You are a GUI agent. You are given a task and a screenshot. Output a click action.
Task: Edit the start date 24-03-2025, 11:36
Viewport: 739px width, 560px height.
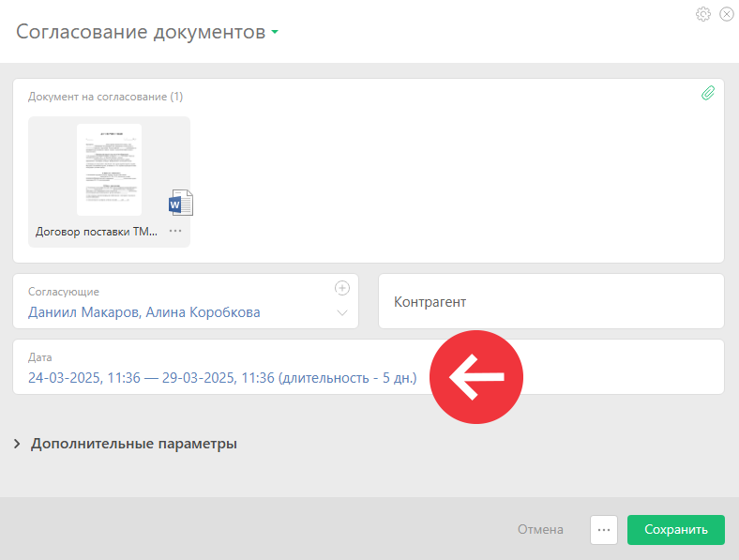pyautogui.click(x=84, y=378)
